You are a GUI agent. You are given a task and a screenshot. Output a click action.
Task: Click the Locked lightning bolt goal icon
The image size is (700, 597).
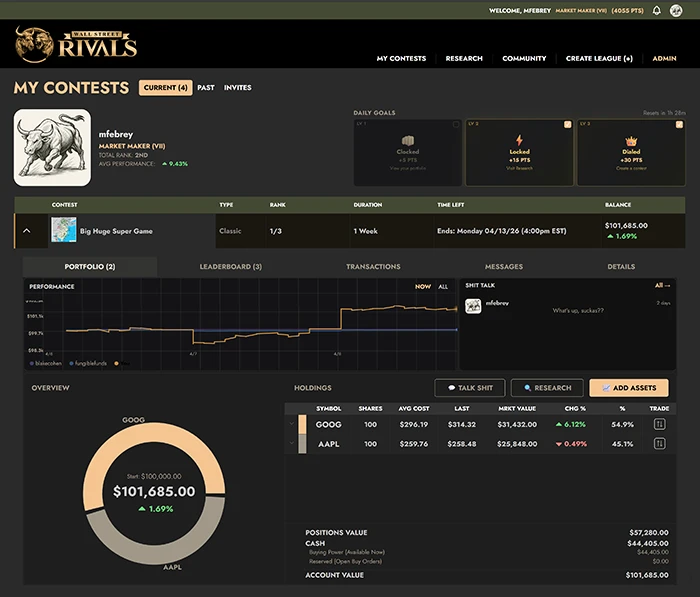tap(519, 142)
